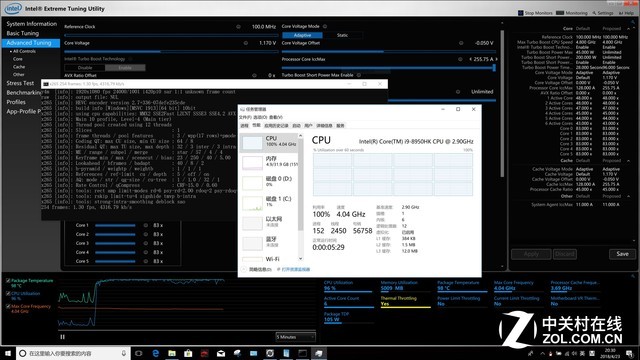Click info icon beside Core Voltage Offset value

tap(461, 43)
